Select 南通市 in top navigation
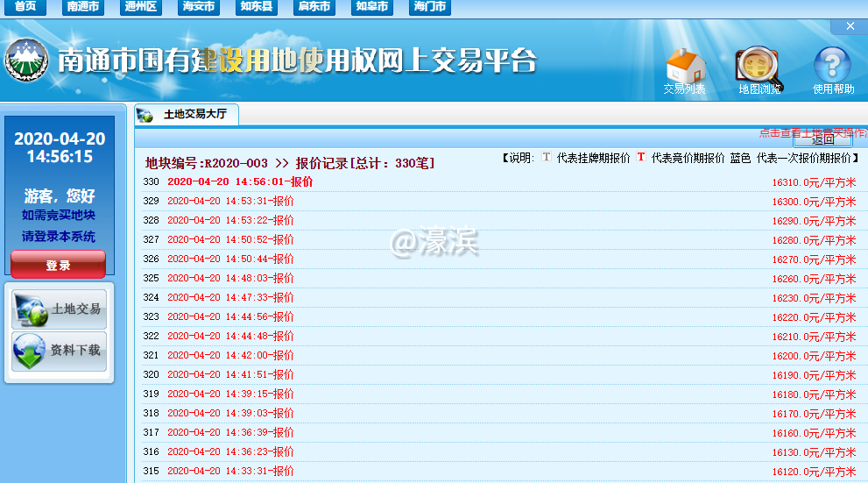Image resolution: width=868 pixels, height=483 pixels. [83, 7]
